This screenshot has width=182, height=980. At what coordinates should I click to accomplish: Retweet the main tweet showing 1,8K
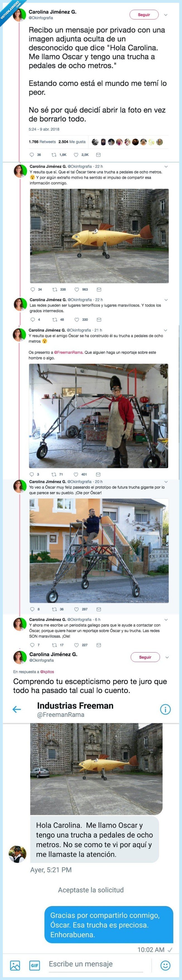59,155
